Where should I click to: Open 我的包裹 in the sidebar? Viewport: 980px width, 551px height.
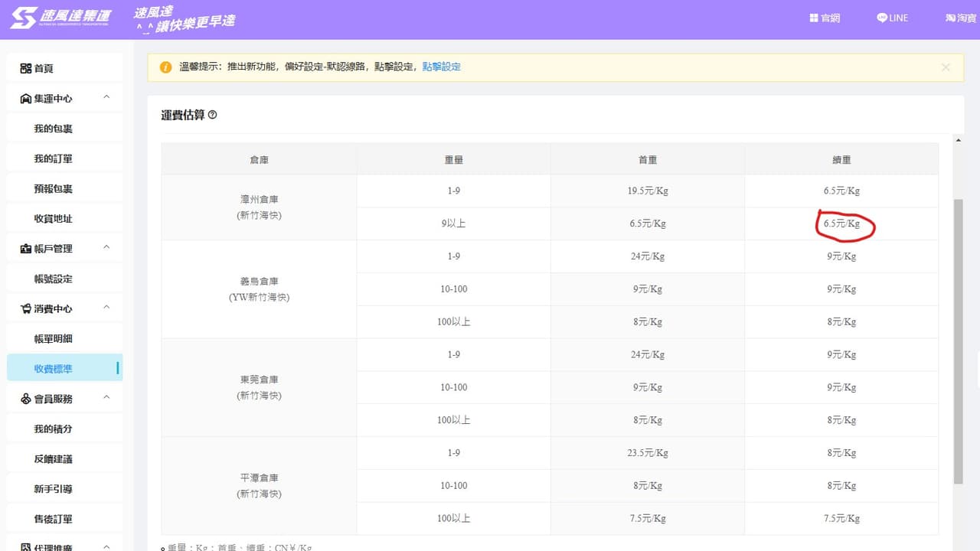click(x=64, y=129)
